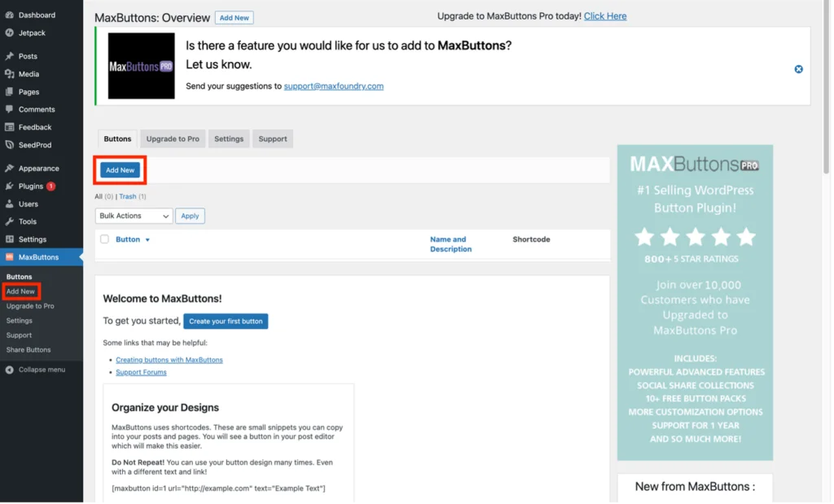Open the Upgrade to Pro tab

click(173, 138)
